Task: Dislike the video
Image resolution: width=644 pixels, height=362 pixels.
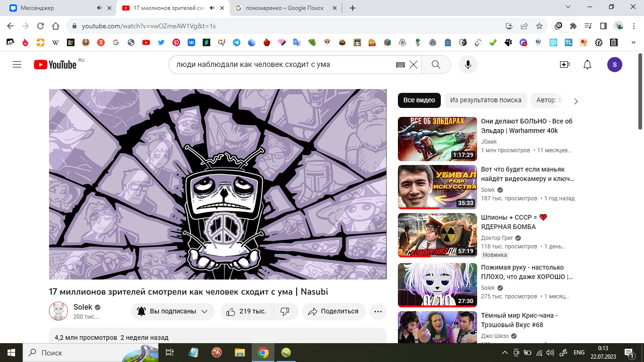Action: click(285, 312)
